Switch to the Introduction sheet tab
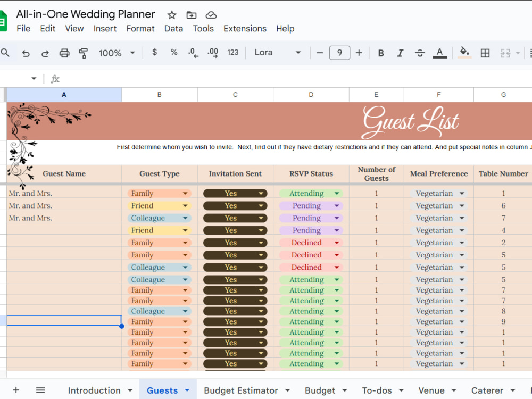 coord(94,390)
